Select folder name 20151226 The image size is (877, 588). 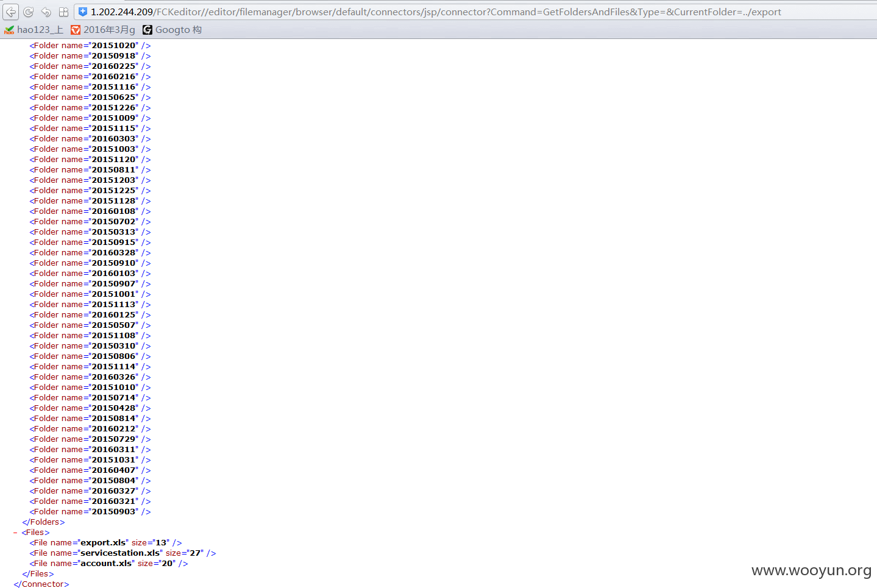point(113,108)
